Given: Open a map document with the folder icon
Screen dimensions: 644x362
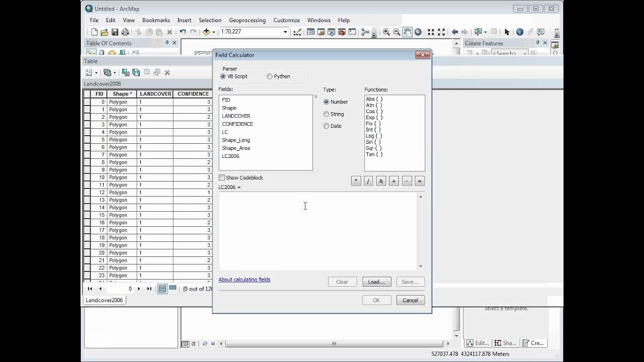Looking at the screenshot, I should click(104, 32).
